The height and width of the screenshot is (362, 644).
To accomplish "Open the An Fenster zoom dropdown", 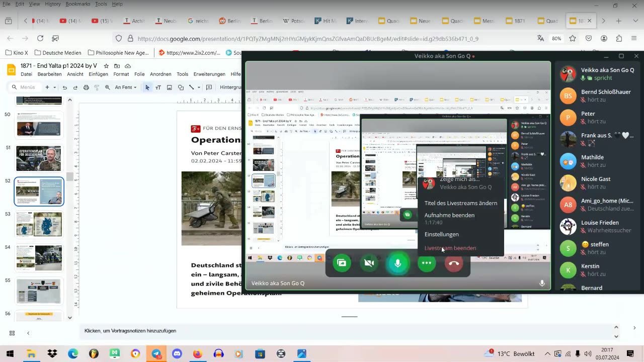I will click(x=126, y=87).
